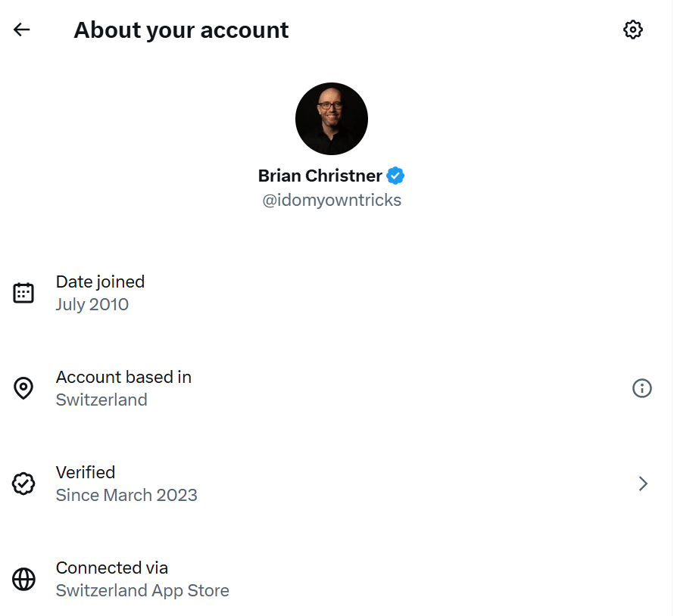Click the @idomyowntricks handle
Viewport: 674px width, 616px height.
click(332, 201)
